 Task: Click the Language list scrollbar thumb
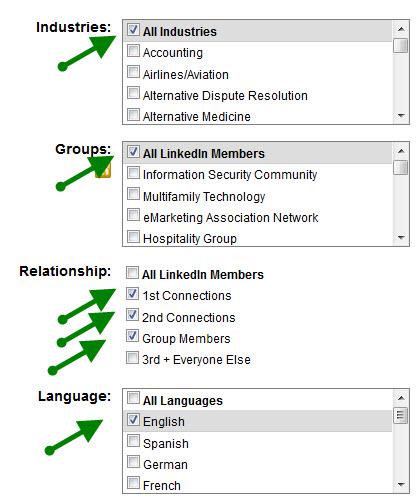pyautogui.click(x=400, y=415)
